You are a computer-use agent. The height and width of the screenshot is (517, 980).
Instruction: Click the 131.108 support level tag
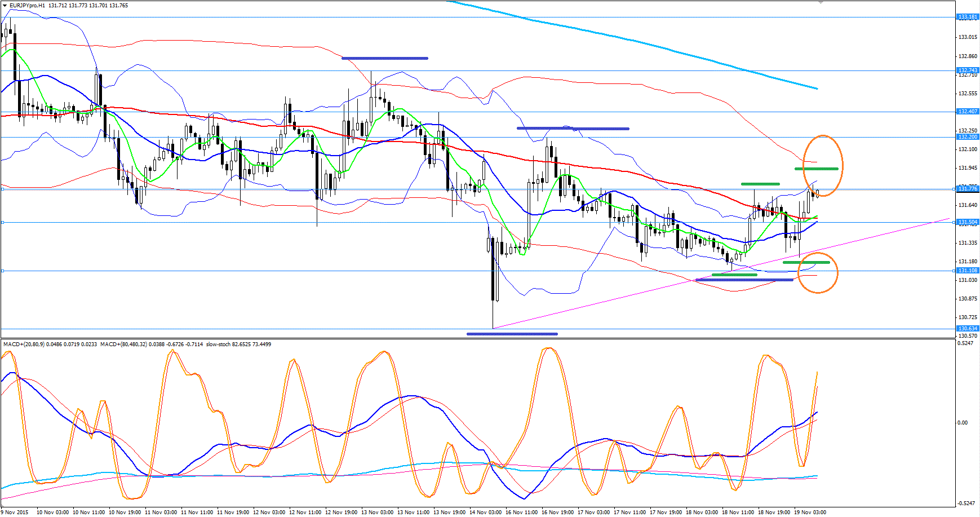point(968,271)
